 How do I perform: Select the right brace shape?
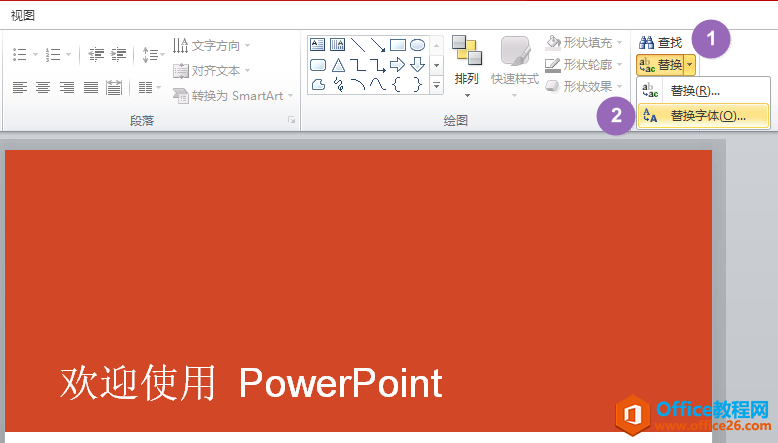(417, 85)
